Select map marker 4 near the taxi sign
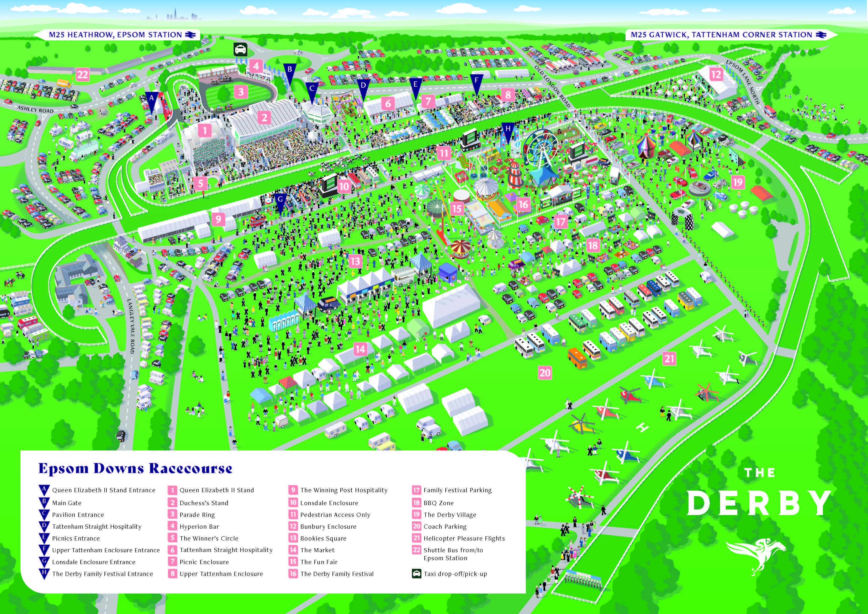The image size is (868, 614). click(x=256, y=66)
